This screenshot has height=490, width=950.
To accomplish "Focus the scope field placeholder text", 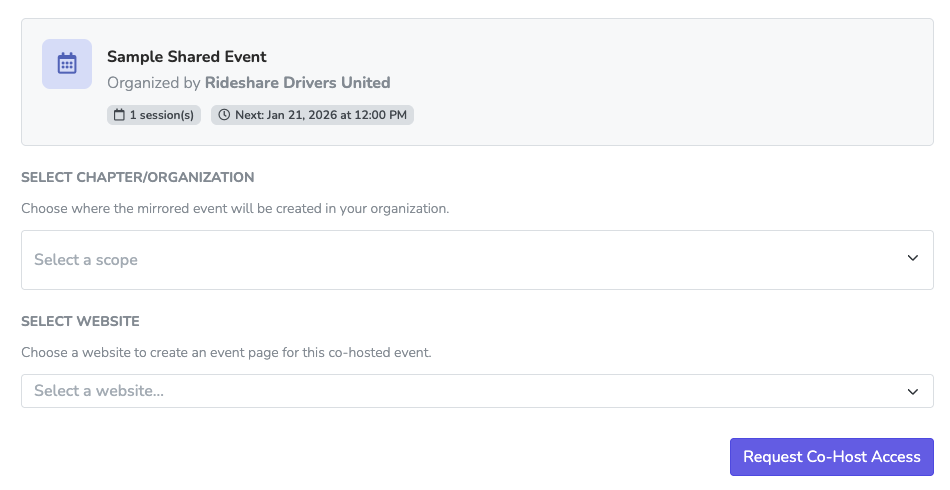I will tap(86, 260).
